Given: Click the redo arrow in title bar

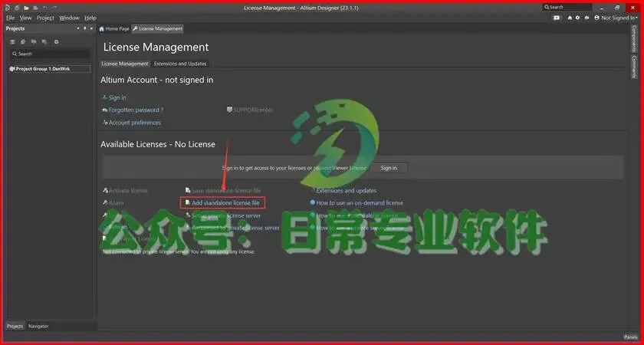Looking at the screenshot, I should [54, 8].
